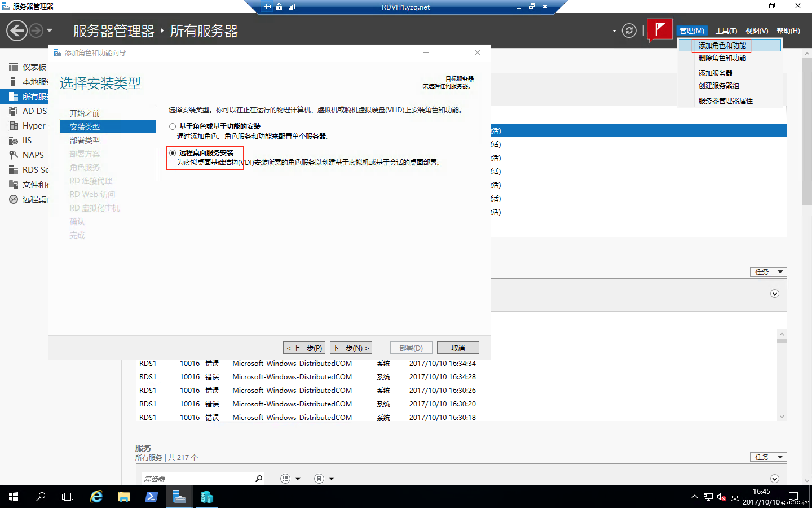The width and height of the screenshot is (812, 508).
Task: Launch Internet Explorer from taskbar
Action: click(x=96, y=497)
